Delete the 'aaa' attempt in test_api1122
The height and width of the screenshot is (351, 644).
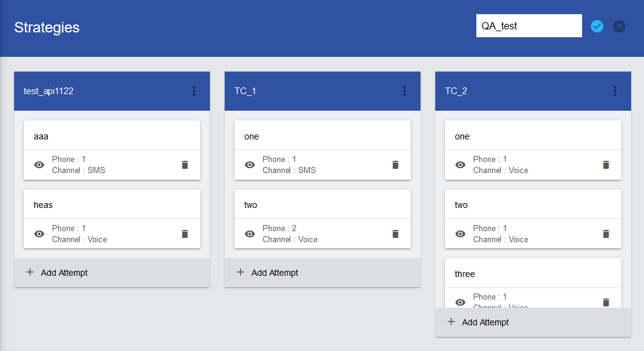[185, 165]
